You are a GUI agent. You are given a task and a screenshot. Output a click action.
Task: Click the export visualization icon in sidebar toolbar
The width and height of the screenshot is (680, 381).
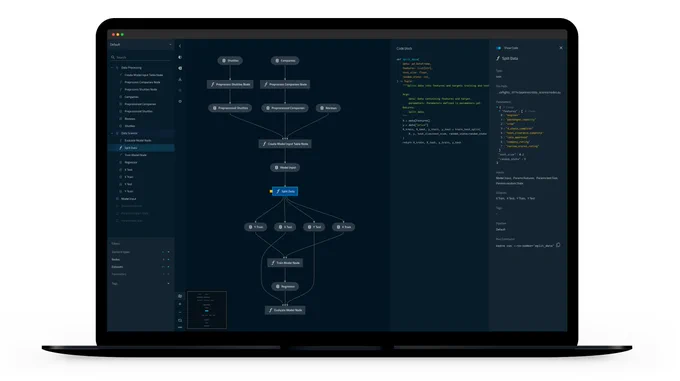(180, 80)
